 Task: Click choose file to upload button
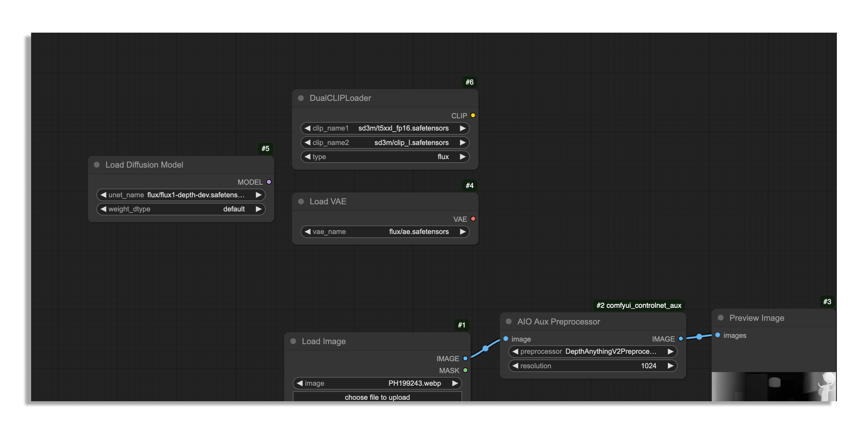[x=377, y=397]
